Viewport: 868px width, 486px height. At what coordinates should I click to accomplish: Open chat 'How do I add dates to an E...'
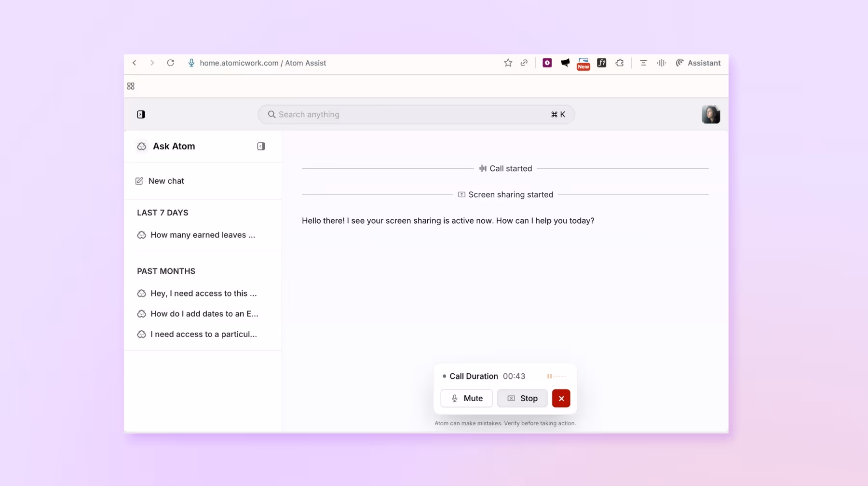[x=198, y=313]
